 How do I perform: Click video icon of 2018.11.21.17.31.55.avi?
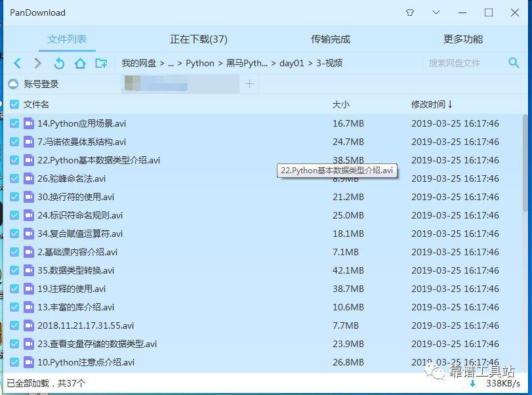pyautogui.click(x=29, y=325)
